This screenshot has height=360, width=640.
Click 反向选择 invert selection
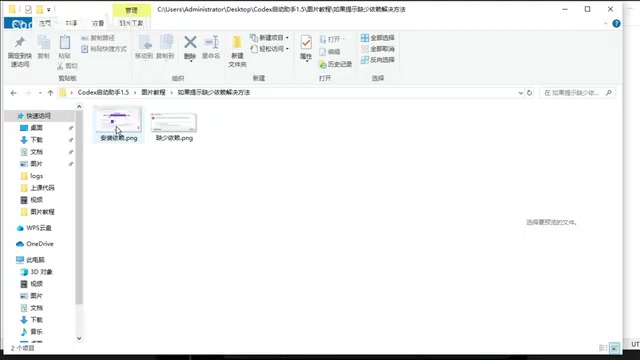378,60
